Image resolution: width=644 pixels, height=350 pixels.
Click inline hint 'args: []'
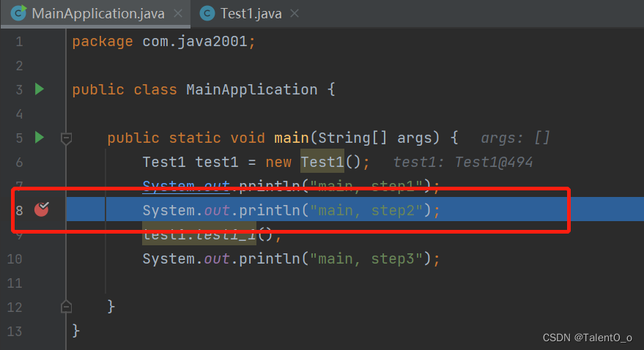click(x=515, y=138)
